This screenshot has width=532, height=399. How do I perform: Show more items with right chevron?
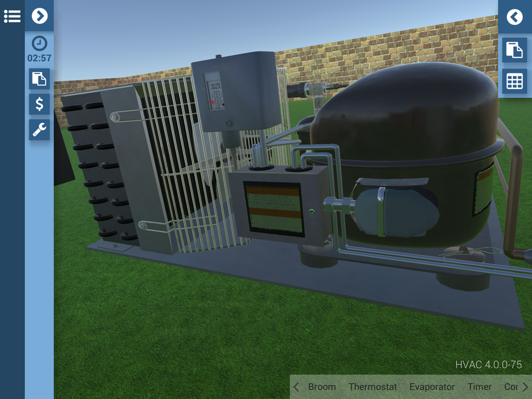point(525,387)
